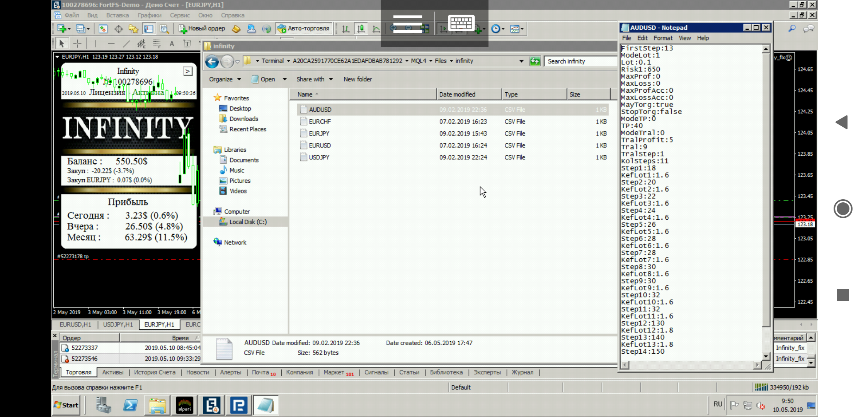Screen dimensions: 868x417
Task: Switch chart to line chart icon
Action: pyautogui.click(x=376, y=29)
